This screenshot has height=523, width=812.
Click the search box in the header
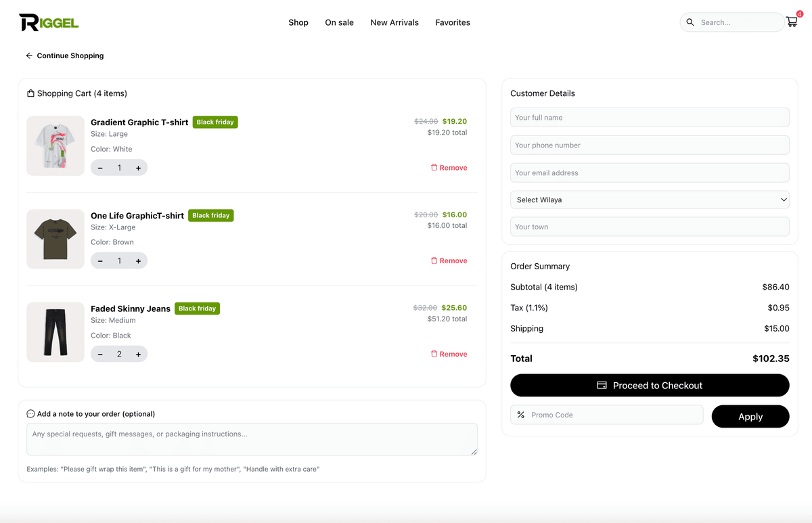click(738, 22)
